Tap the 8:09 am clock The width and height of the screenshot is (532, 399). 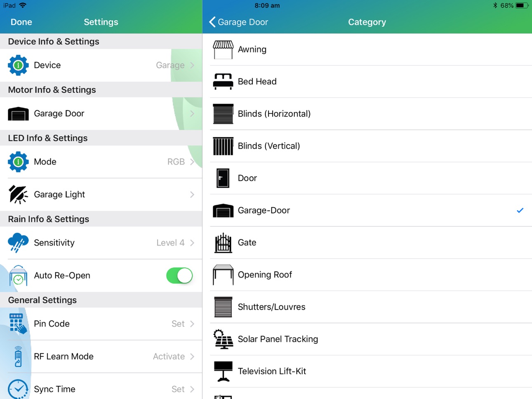pyautogui.click(x=267, y=5)
